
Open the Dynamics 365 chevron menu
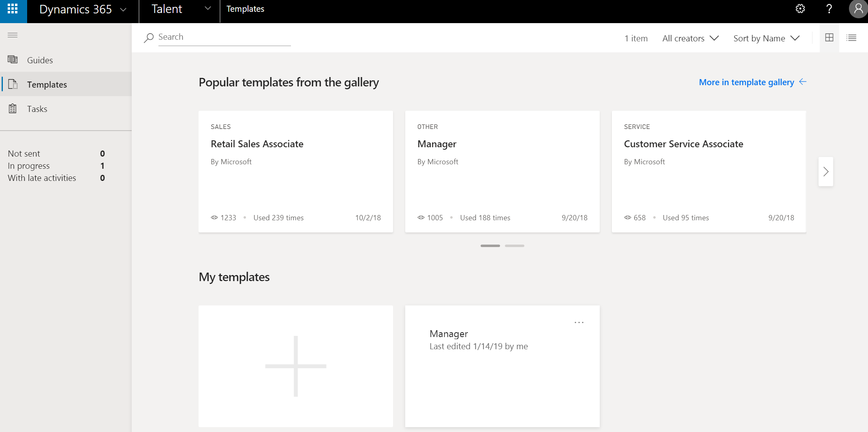[x=124, y=9]
